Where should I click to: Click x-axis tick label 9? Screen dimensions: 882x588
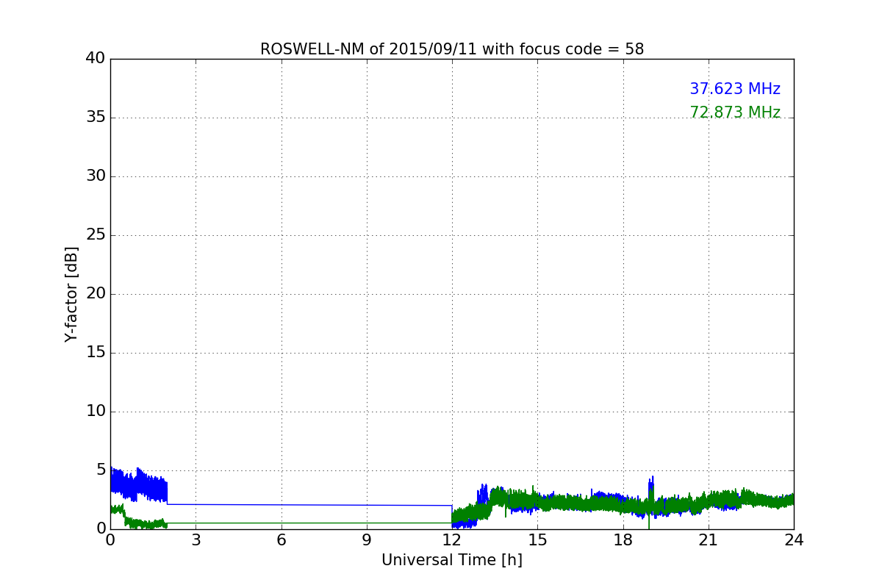[x=367, y=539]
